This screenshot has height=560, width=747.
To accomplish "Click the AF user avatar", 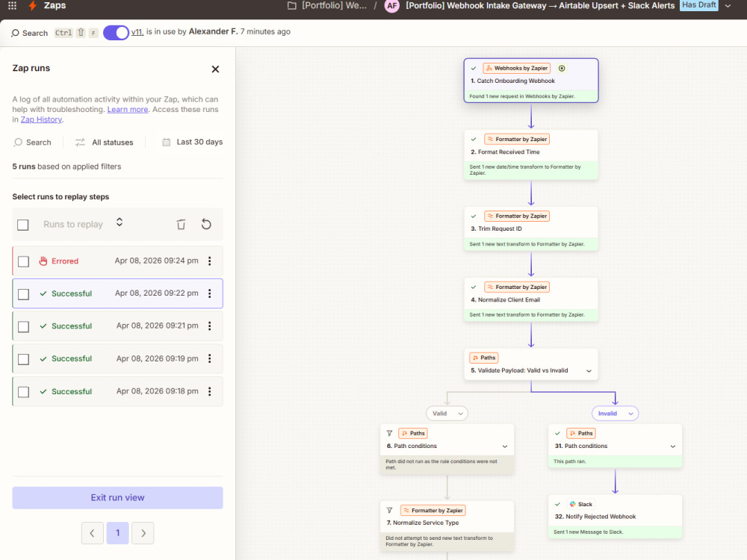I will point(391,6).
